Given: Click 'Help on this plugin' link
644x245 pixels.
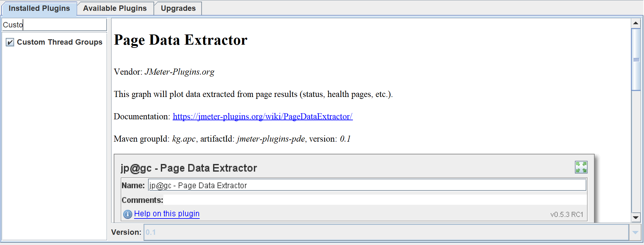Looking at the screenshot, I should [x=167, y=214].
